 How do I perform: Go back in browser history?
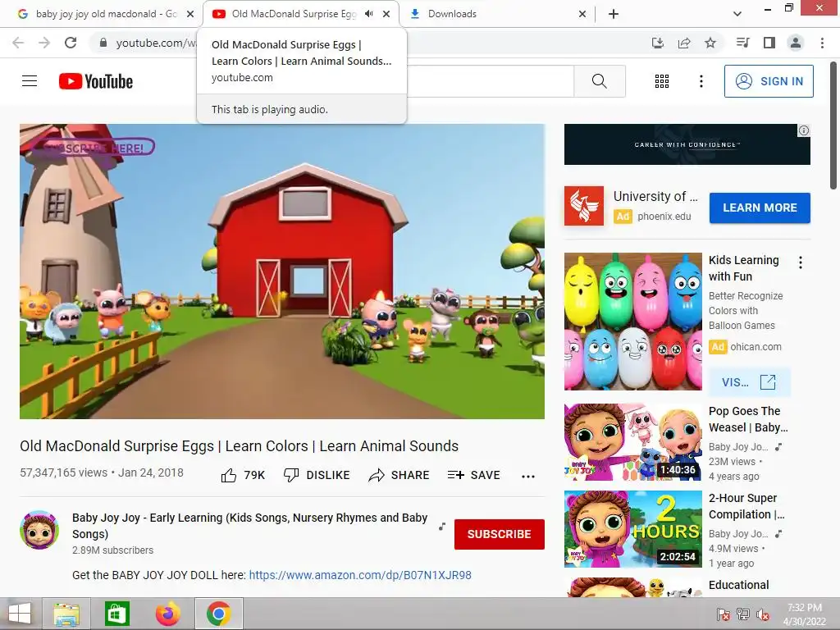click(18, 43)
